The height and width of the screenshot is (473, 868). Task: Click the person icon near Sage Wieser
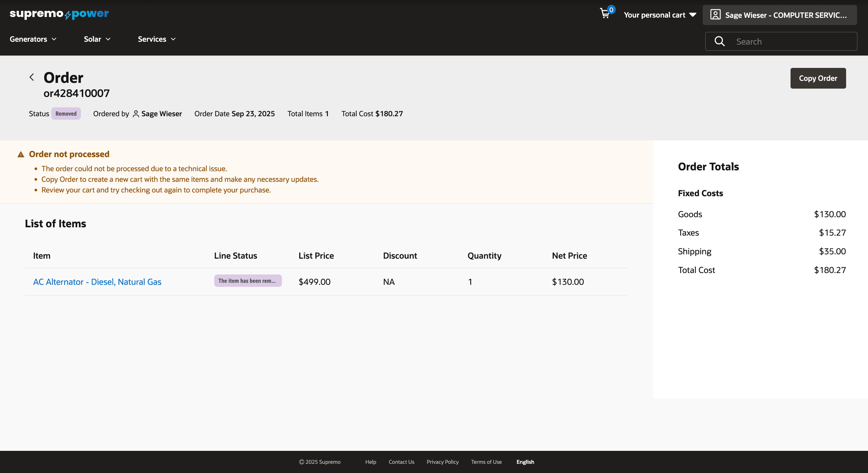136,114
